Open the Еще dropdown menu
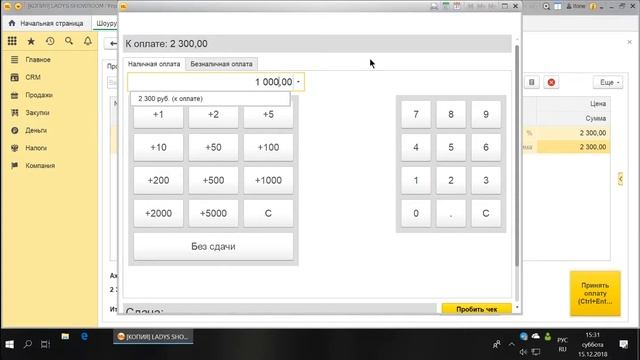 (608, 82)
